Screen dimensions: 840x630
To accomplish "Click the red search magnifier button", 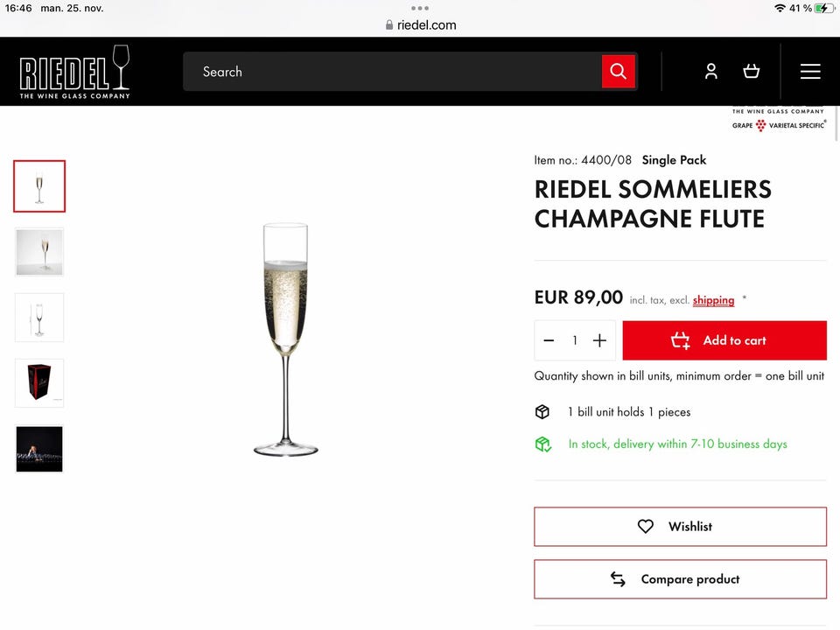I will point(618,72).
